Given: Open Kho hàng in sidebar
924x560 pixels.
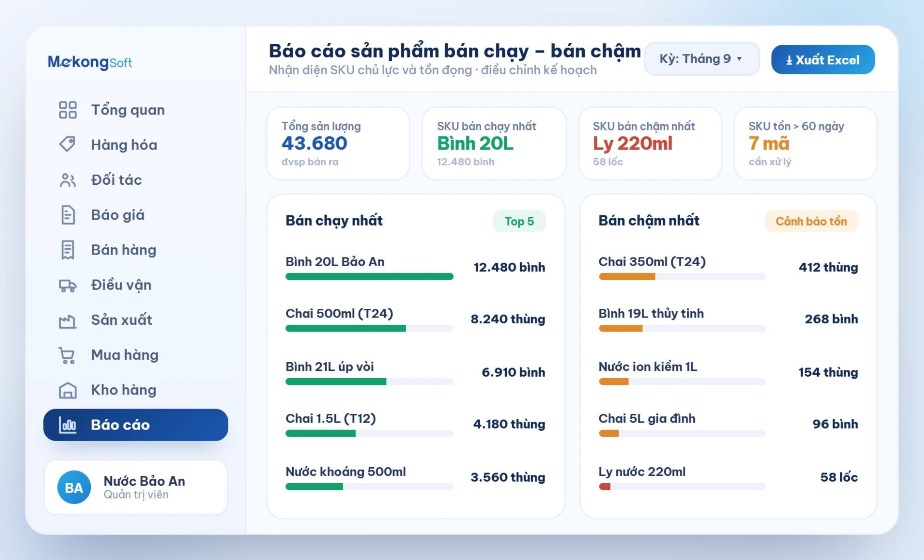Looking at the screenshot, I should 136,390.
